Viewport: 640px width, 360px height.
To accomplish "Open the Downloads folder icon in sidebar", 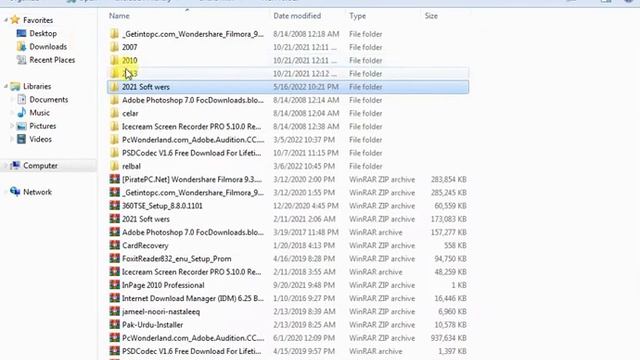I will [21, 47].
